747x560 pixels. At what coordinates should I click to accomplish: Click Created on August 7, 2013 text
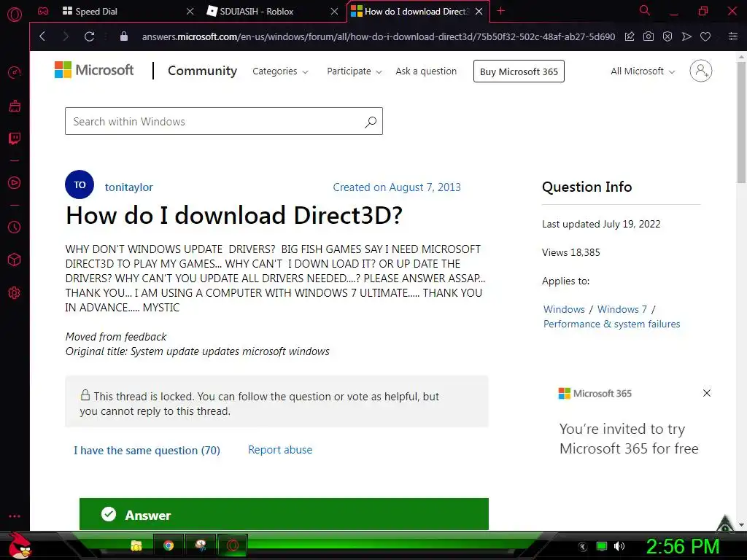tap(397, 187)
